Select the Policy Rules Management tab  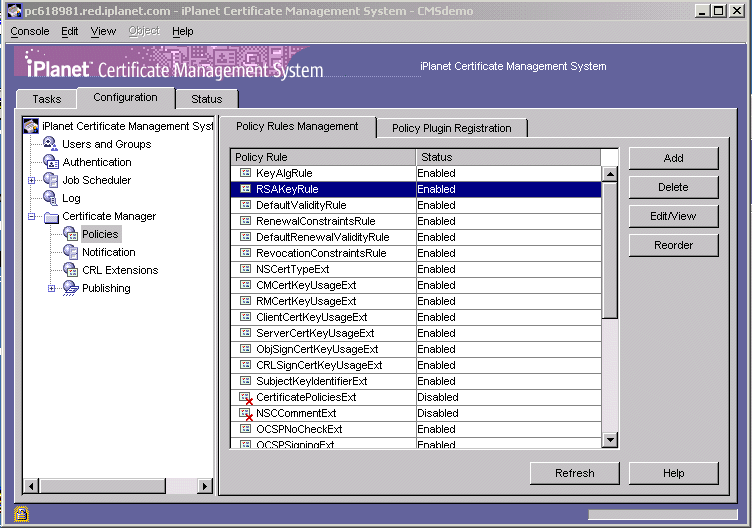coord(297,126)
